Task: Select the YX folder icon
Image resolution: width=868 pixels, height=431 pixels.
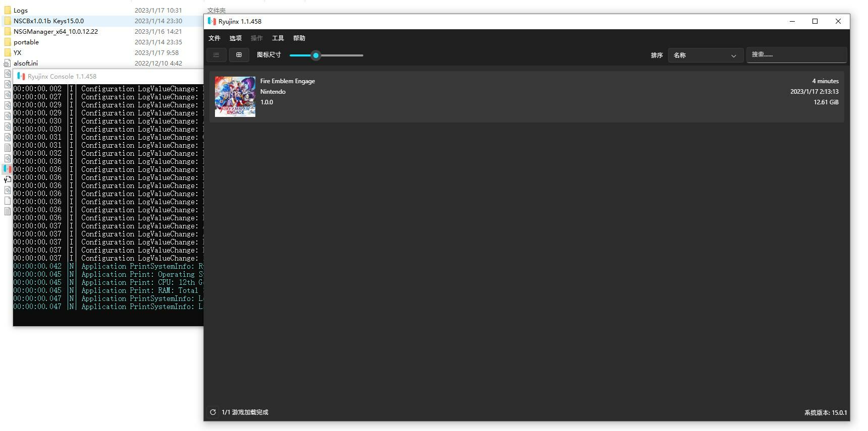Action: coord(7,52)
